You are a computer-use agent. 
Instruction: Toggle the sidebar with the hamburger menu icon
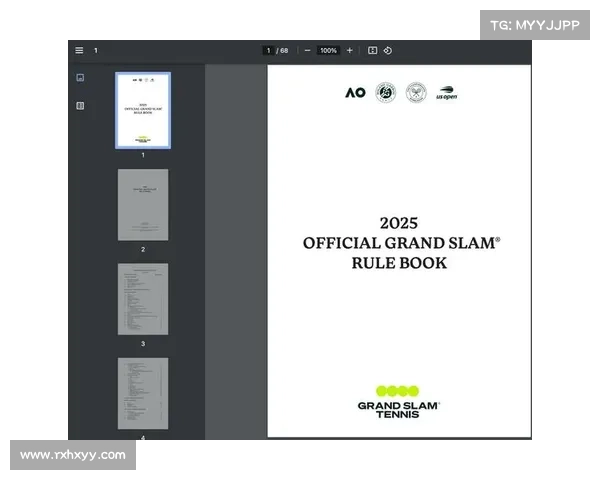79,51
